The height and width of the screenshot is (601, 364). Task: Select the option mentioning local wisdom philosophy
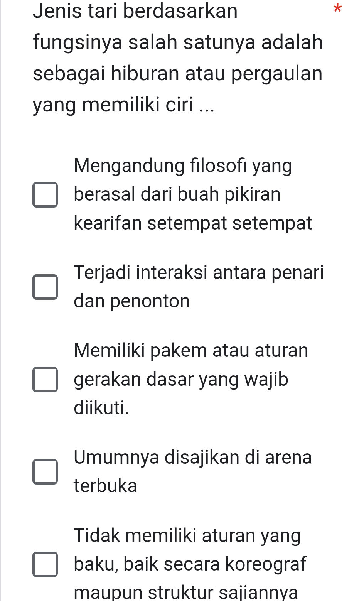[x=45, y=194]
